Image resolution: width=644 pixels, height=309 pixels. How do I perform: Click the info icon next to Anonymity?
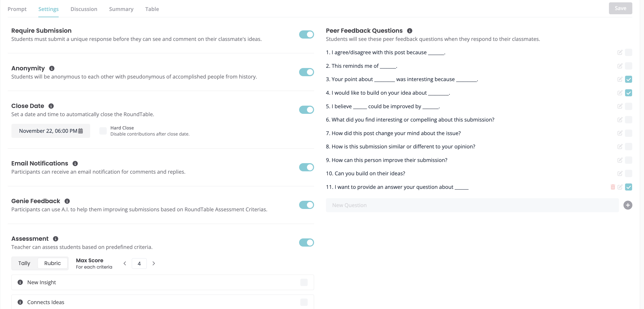[x=52, y=68]
